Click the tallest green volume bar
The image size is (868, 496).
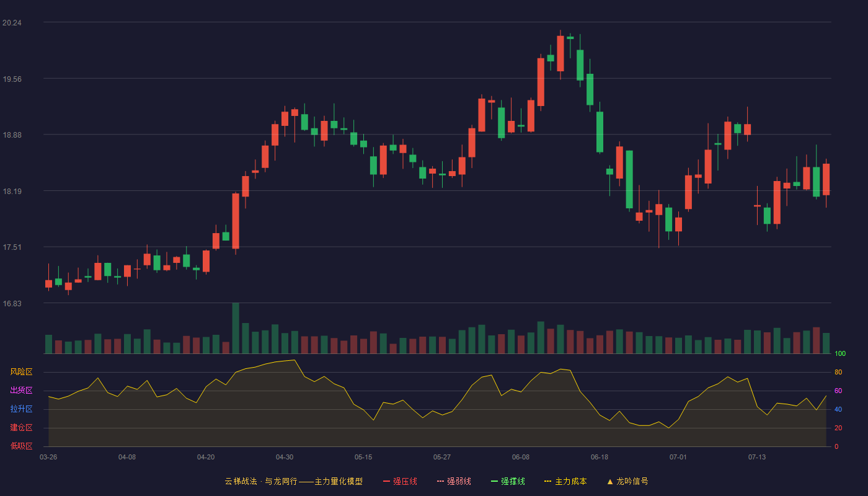pyautogui.click(x=236, y=329)
